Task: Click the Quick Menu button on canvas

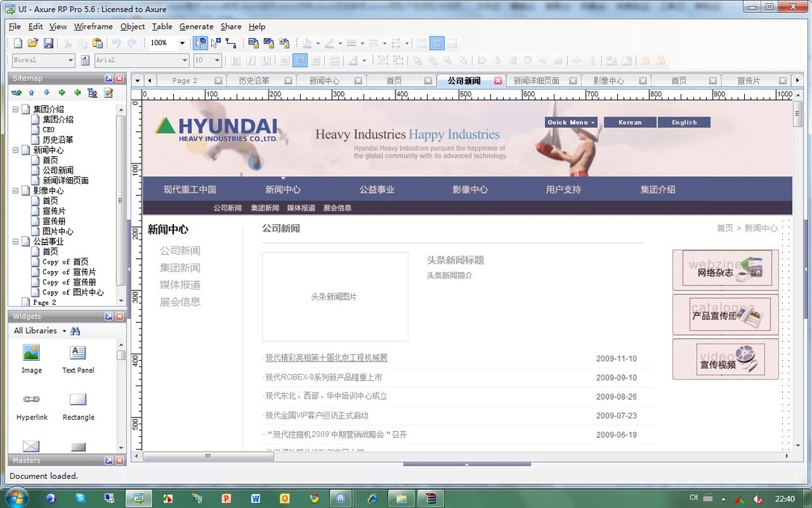Action: pyautogui.click(x=571, y=123)
